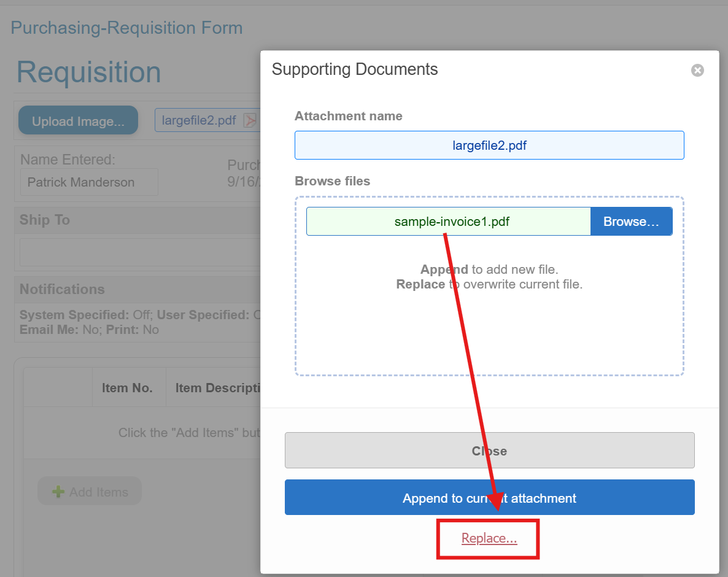This screenshot has height=577, width=728.
Task: Click the green plus icon on Add Items
Action: coord(58,492)
